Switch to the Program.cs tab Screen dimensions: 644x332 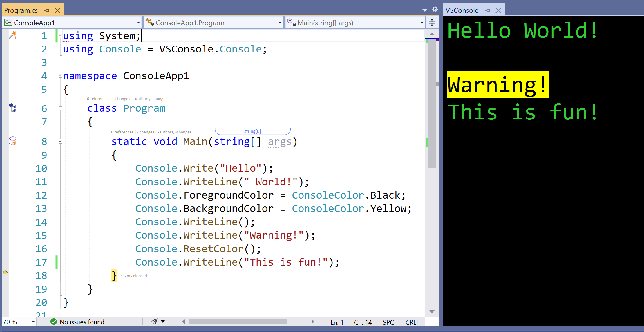21,10
